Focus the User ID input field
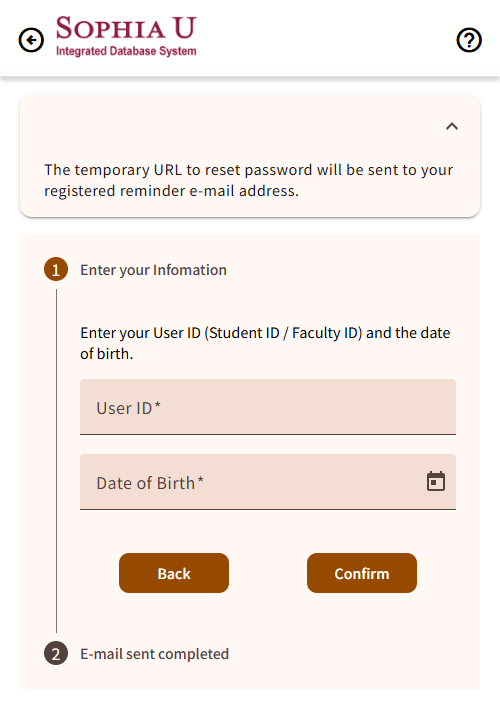500x701 pixels. tap(268, 407)
